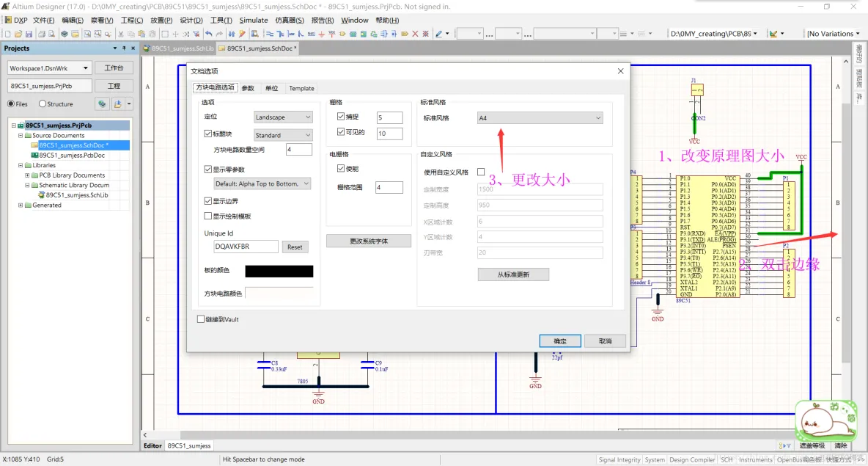
Task: Toggle the 显示零参数 checkbox
Action: tap(208, 169)
